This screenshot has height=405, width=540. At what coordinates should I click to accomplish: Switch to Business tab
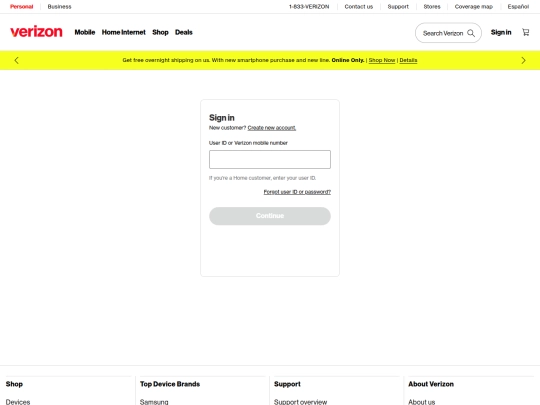tap(59, 7)
